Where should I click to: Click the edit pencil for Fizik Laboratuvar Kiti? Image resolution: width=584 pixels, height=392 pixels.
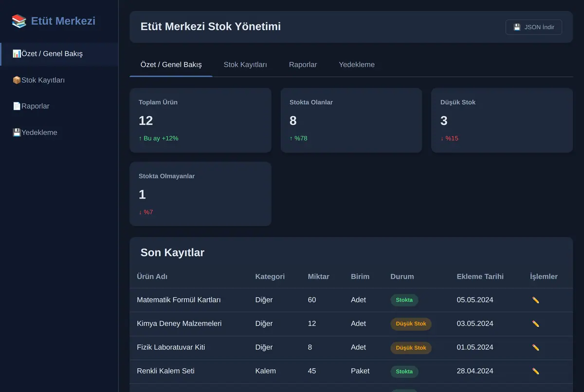(x=535, y=348)
